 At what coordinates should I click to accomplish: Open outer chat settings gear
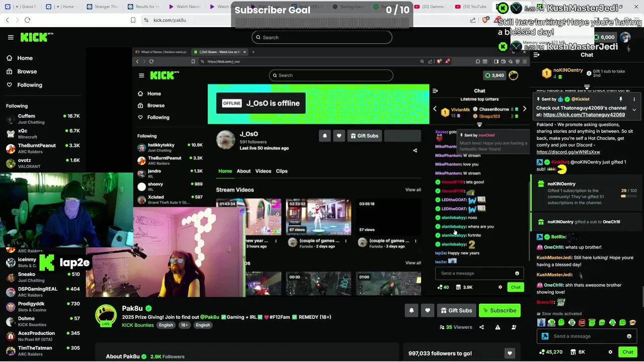click(x=610, y=352)
